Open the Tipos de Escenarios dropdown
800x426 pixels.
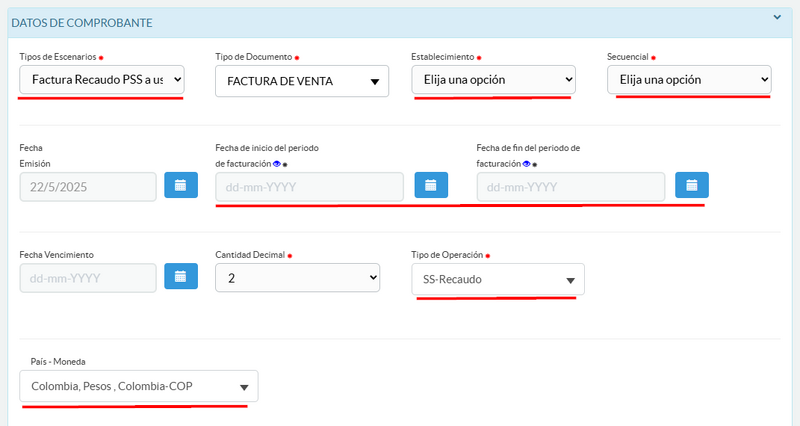coord(101,79)
